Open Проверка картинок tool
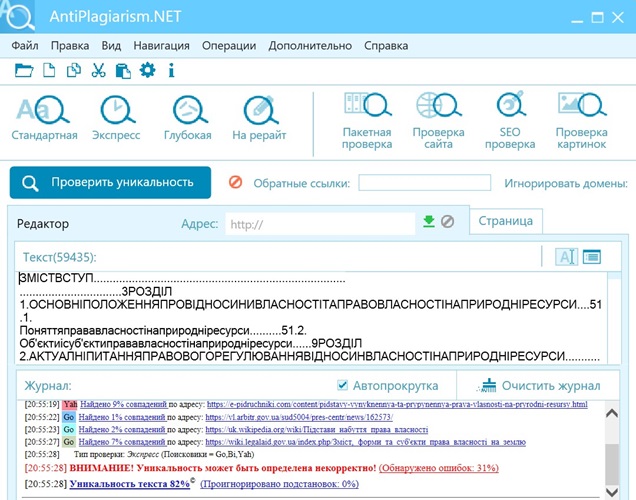636x500 pixels. pos(581,121)
